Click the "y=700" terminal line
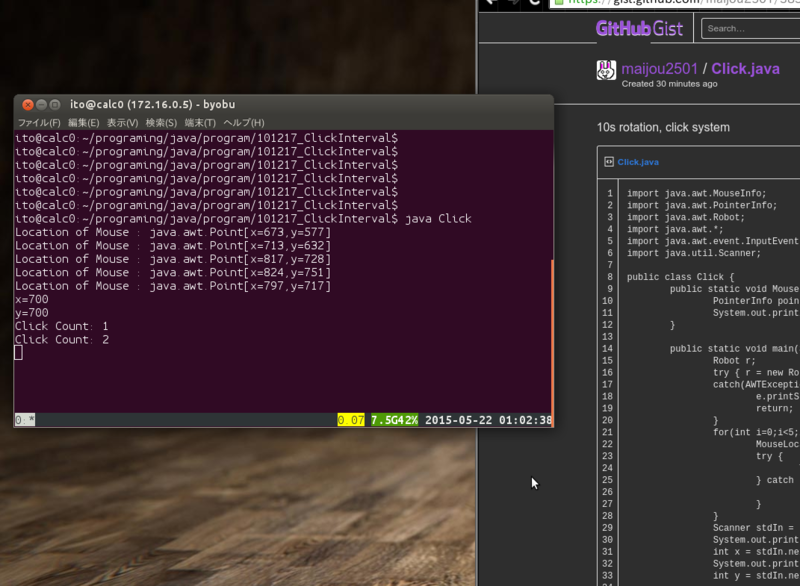Viewport: 800px width, 586px height. [x=32, y=313]
